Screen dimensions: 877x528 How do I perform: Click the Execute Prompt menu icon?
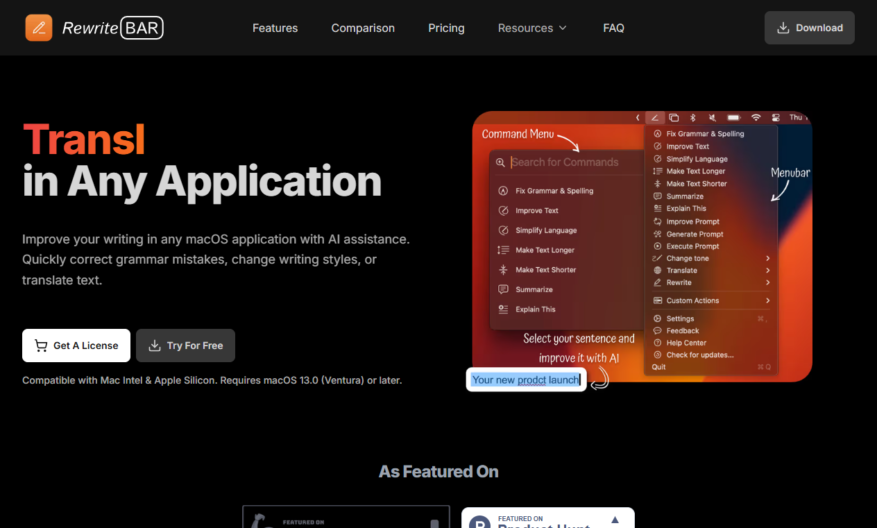[x=657, y=246]
